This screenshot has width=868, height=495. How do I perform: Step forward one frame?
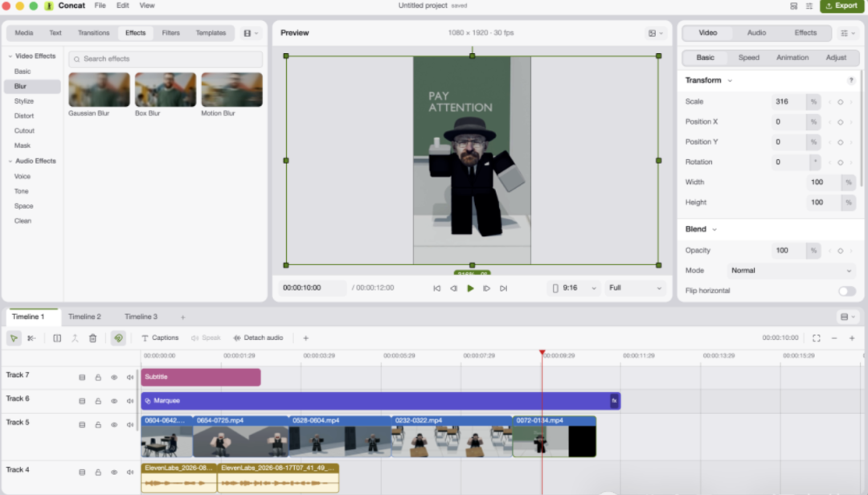(x=486, y=288)
